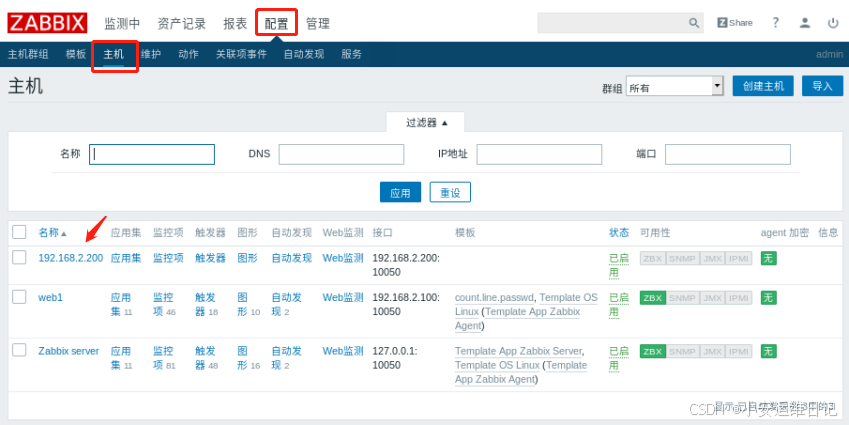Open 应用集 11 for Zabbix server
The image size is (849, 425).
[x=121, y=358]
